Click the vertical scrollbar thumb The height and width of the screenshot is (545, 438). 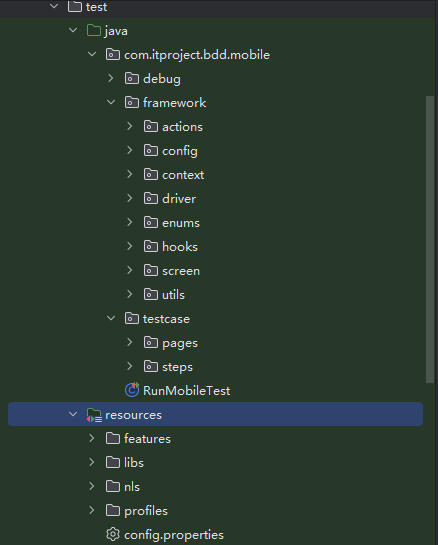430,239
